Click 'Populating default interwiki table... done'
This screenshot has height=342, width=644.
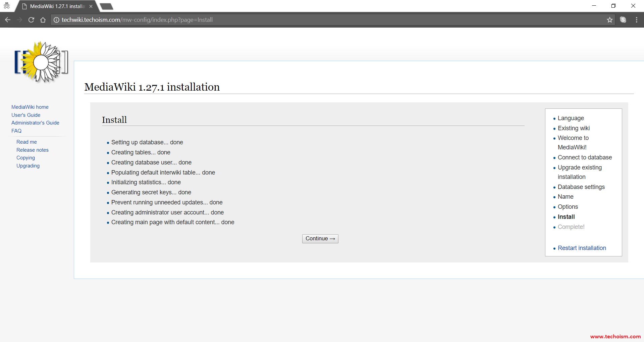pyautogui.click(x=163, y=173)
